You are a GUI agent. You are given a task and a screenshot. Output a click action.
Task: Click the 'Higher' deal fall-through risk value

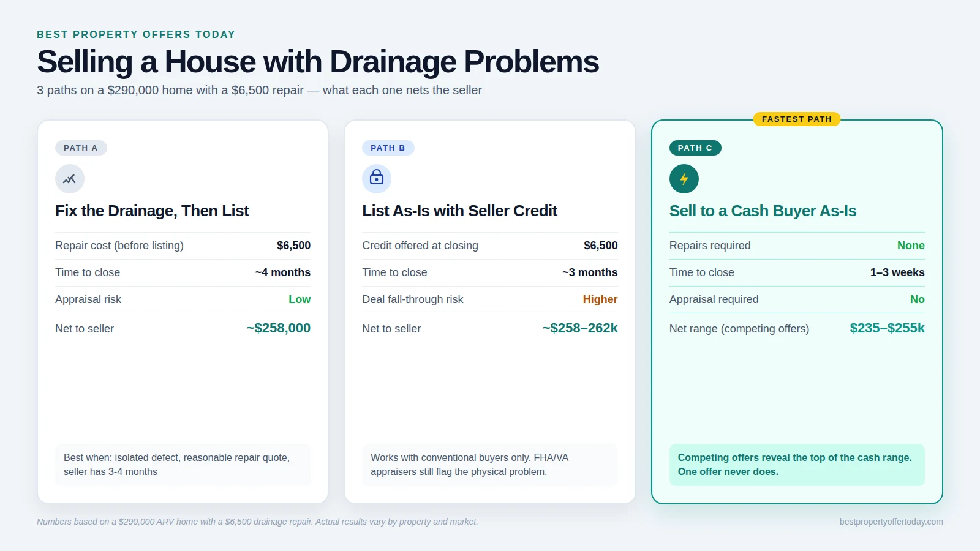pos(600,299)
